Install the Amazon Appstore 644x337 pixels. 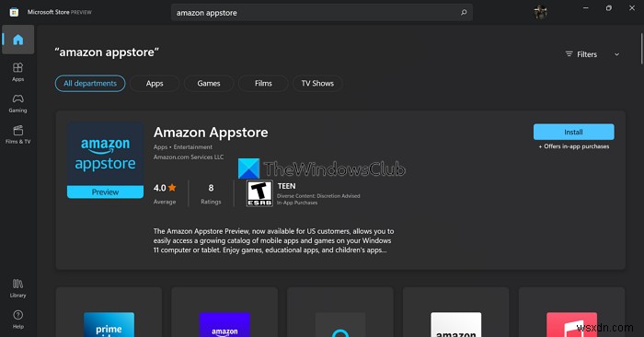[574, 132]
